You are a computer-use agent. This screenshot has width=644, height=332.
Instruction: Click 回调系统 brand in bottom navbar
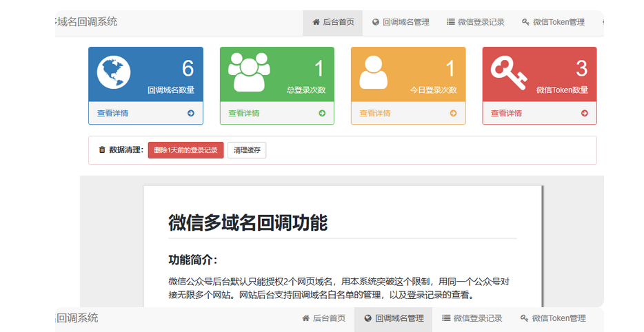[x=77, y=318]
